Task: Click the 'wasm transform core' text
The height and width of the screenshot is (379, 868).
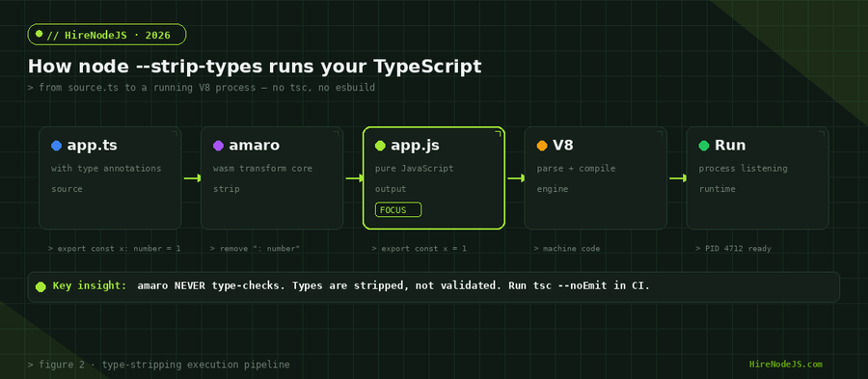Action: tap(262, 168)
